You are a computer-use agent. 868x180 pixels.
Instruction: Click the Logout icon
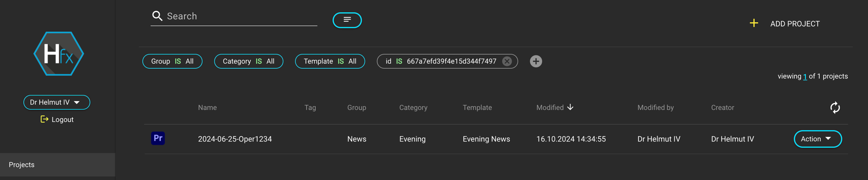[44, 119]
